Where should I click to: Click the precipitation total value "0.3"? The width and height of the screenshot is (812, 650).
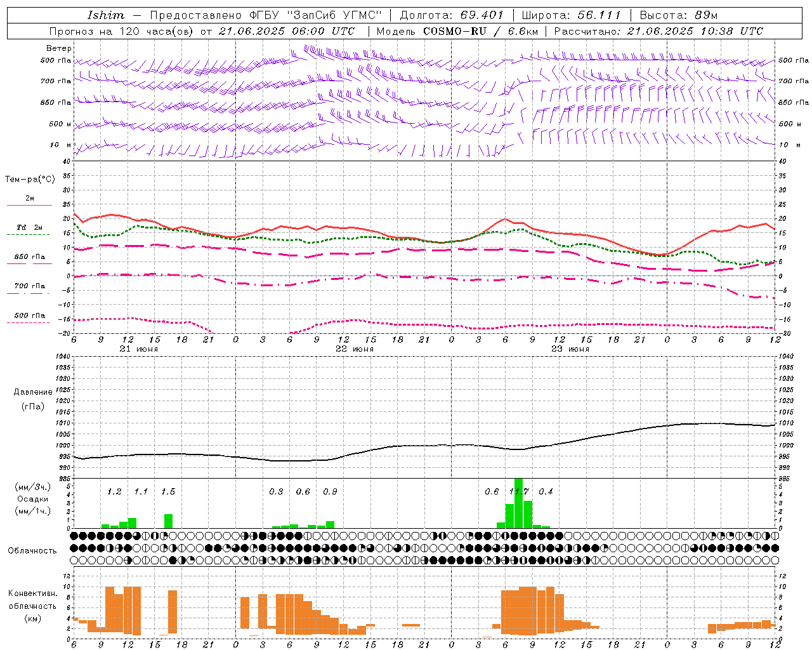(x=276, y=492)
